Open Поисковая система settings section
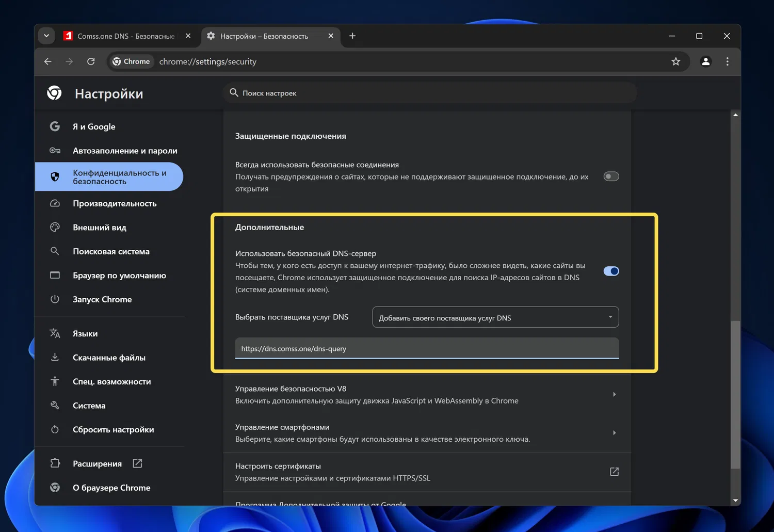774x532 pixels. point(111,251)
